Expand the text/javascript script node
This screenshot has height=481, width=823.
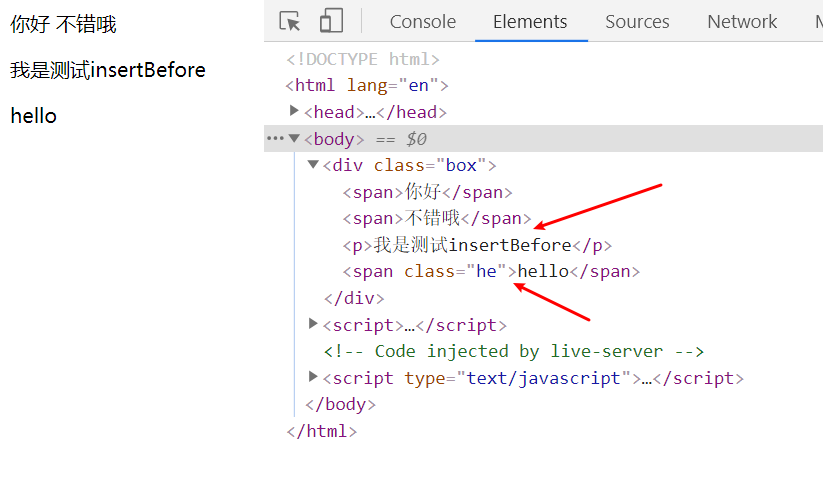[x=313, y=377]
